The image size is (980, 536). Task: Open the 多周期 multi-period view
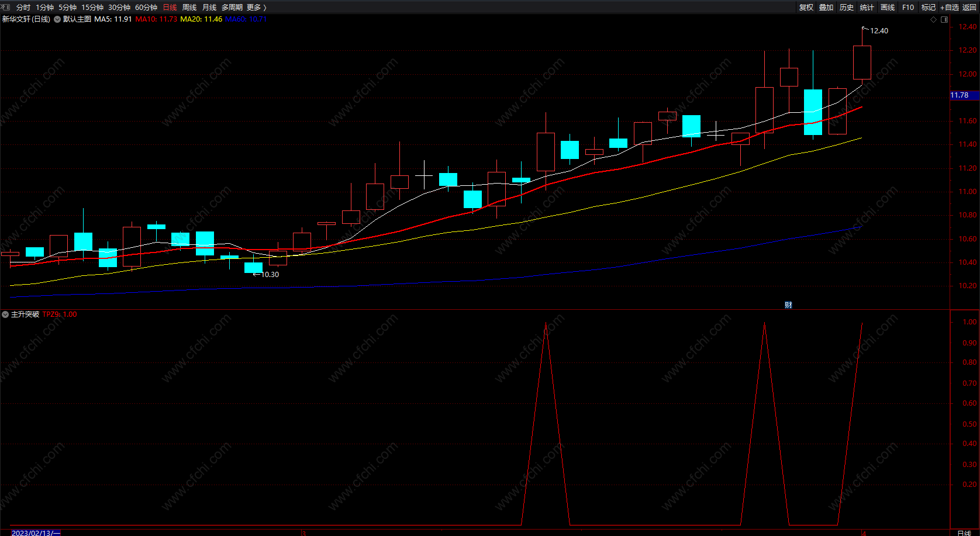[232, 7]
